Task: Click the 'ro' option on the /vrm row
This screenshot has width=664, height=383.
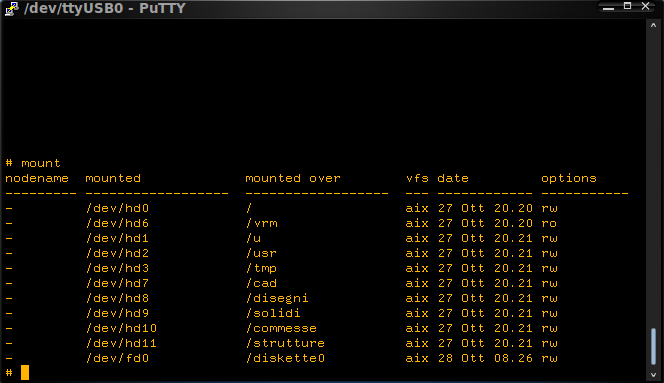Action: [x=549, y=223]
